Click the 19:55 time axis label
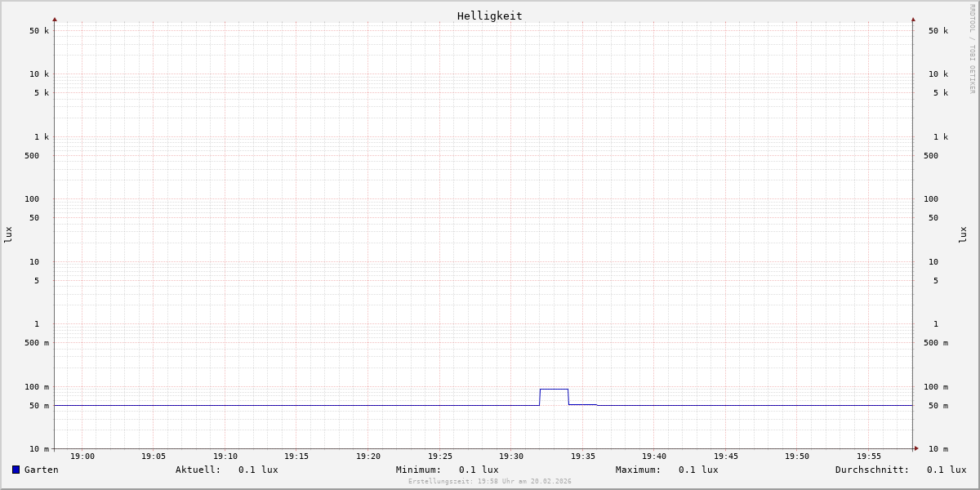The height and width of the screenshot is (490, 980). tap(869, 457)
